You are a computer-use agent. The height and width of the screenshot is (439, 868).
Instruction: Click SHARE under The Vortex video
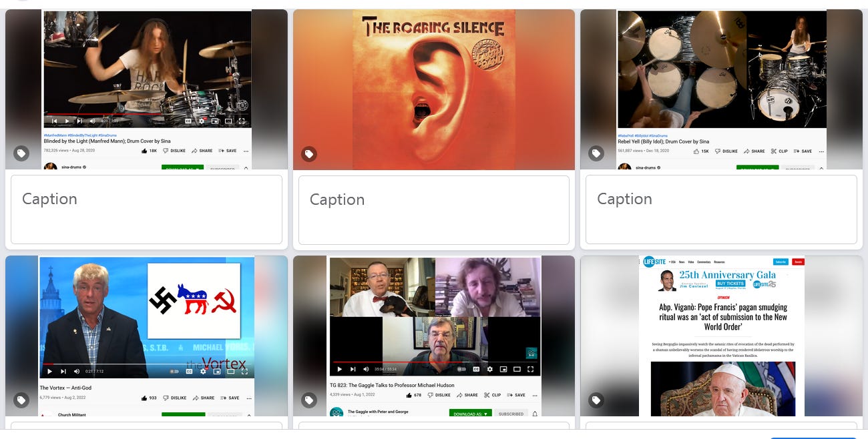[x=203, y=398]
